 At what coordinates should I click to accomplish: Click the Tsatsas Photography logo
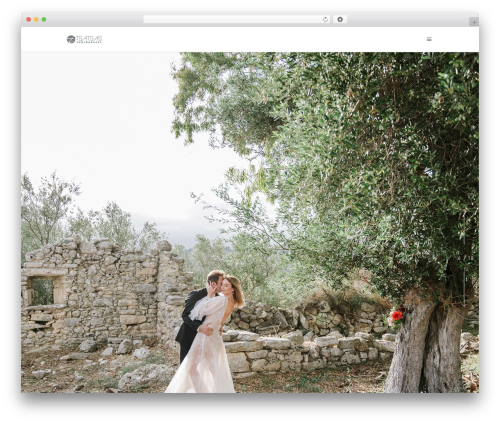tap(84, 39)
